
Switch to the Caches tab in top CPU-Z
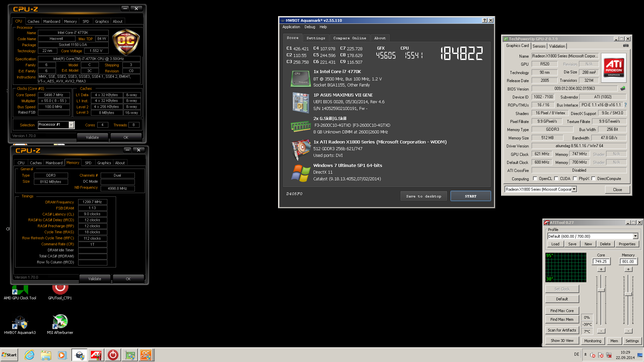[34, 21]
